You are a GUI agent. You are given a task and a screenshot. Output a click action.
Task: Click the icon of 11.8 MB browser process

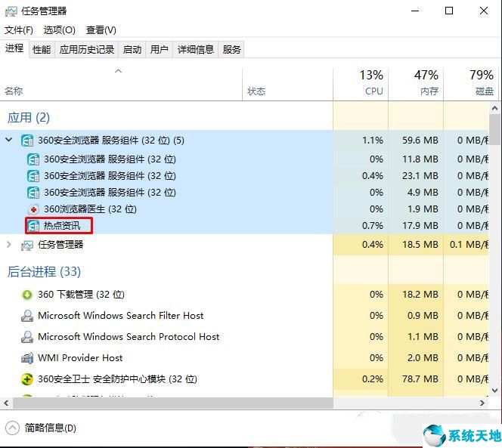(x=33, y=159)
